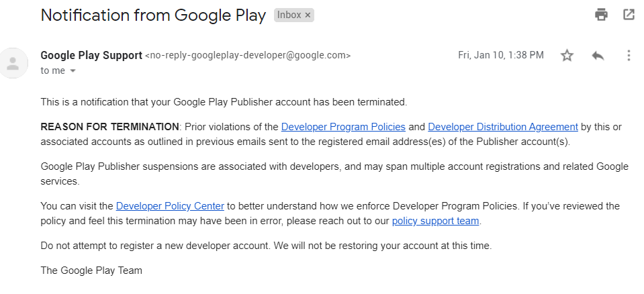Image resolution: width=644 pixels, height=294 pixels.
Task: Open the Developer Distribution Agreement link
Action: [503, 127]
